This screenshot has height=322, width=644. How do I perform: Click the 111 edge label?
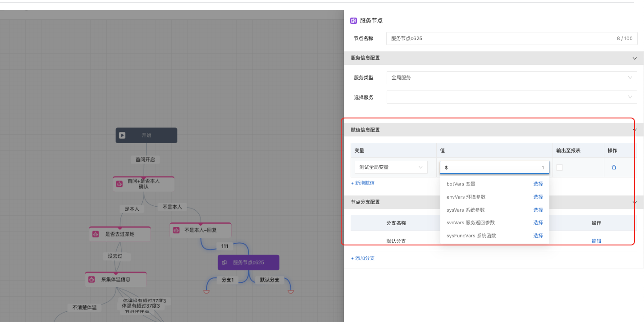(x=224, y=246)
